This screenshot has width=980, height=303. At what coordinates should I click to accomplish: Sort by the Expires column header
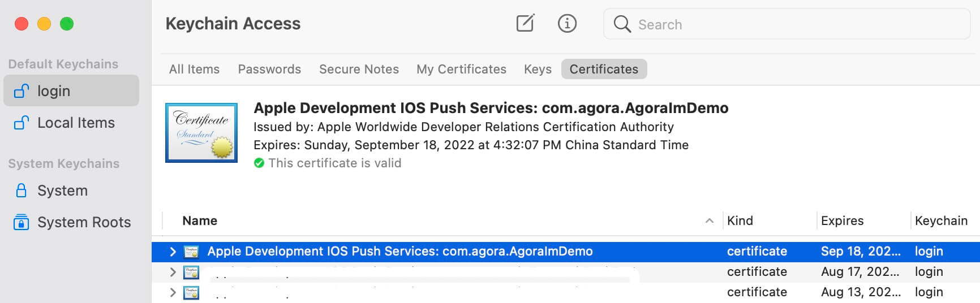(842, 221)
